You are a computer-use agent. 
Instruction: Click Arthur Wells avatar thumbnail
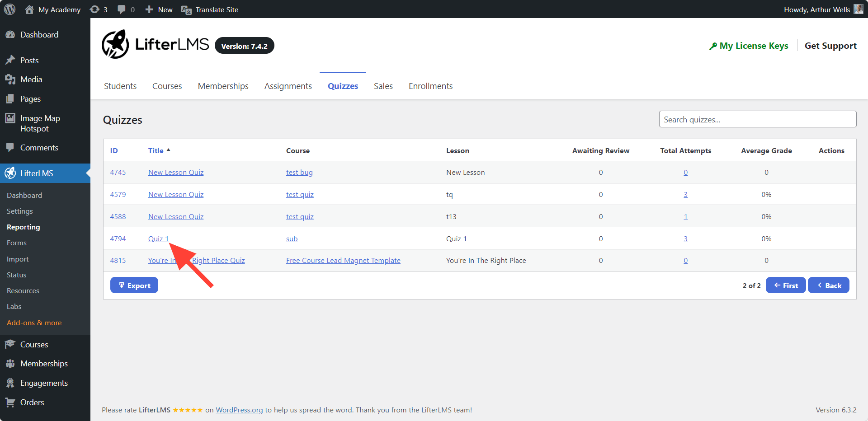pos(859,9)
